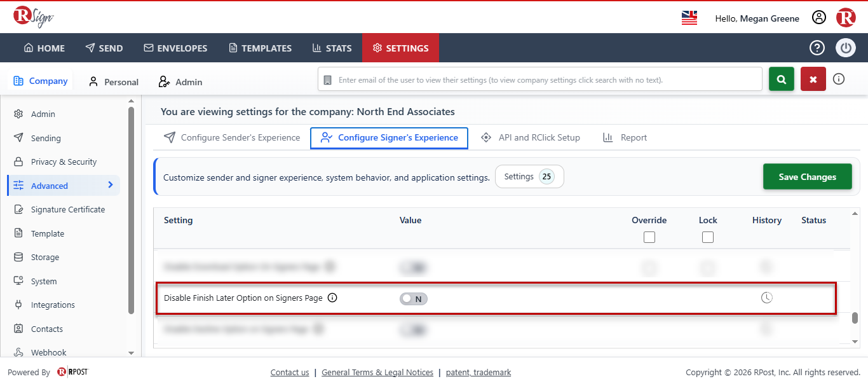Switch to Configure Sender's Experience tab

pos(232,137)
